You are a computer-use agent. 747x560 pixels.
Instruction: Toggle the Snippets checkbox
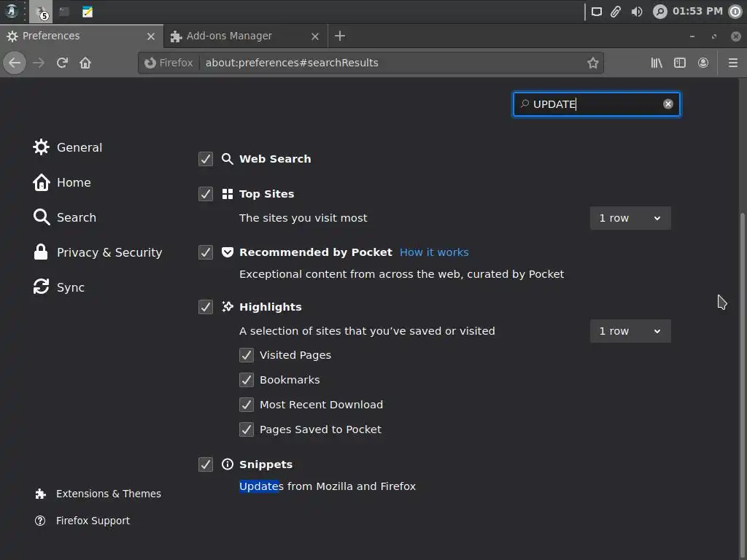coord(206,464)
